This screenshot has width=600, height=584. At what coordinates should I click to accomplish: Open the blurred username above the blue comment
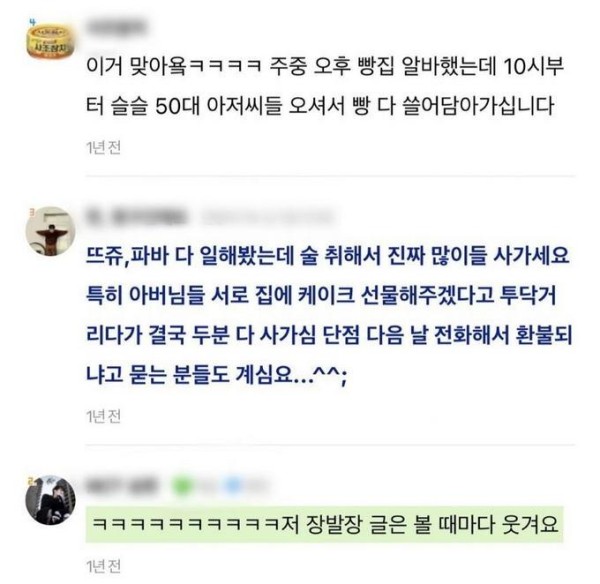[136, 216]
